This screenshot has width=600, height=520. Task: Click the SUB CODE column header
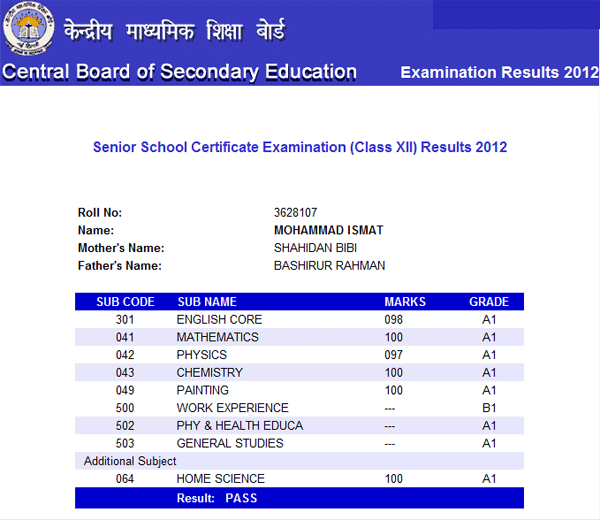(125, 302)
